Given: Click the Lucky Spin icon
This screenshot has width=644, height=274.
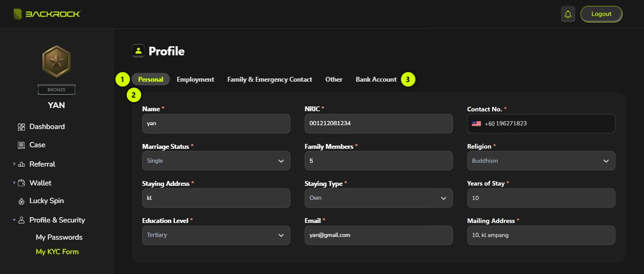Looking at the screenshot, I should 21,201.
